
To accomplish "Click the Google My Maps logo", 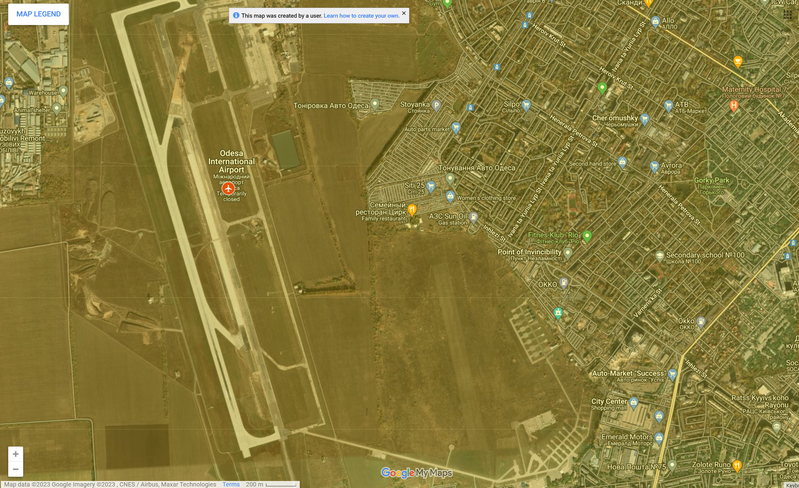I will coord(417,473).
